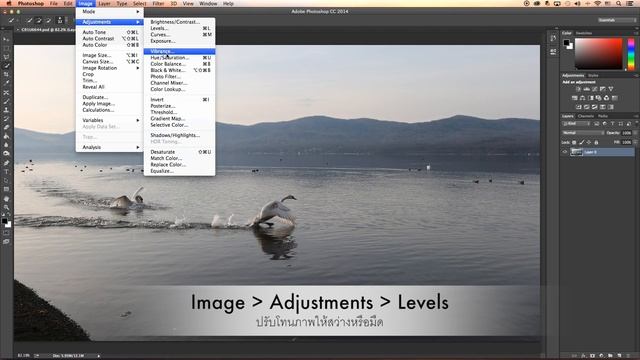Expand the Analysis submenu
The height and width of the screenshot is (360, 640).
109,147
